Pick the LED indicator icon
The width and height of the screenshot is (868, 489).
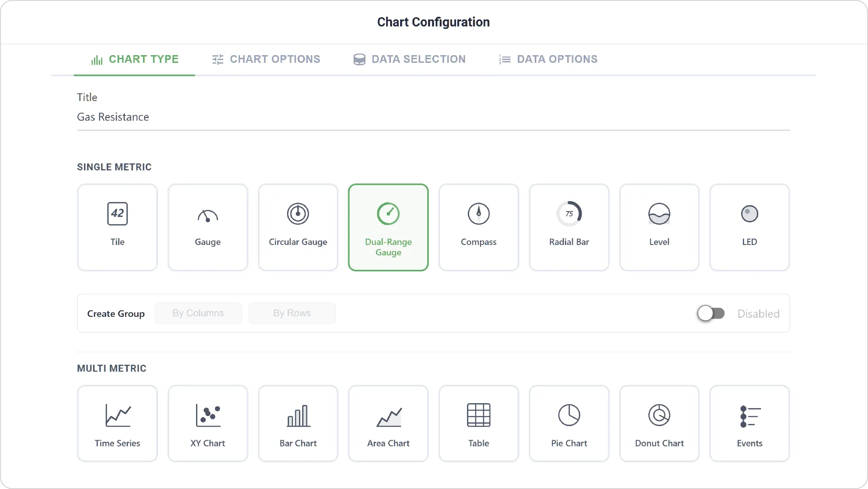[x=750, y=214]
